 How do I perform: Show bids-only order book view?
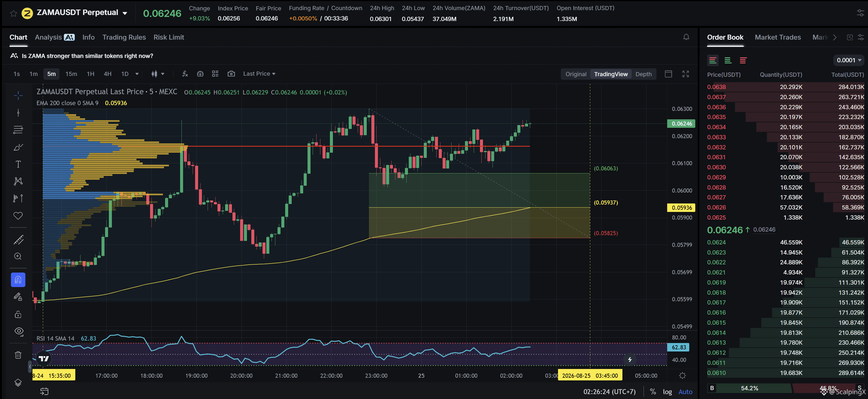(728, 60)
